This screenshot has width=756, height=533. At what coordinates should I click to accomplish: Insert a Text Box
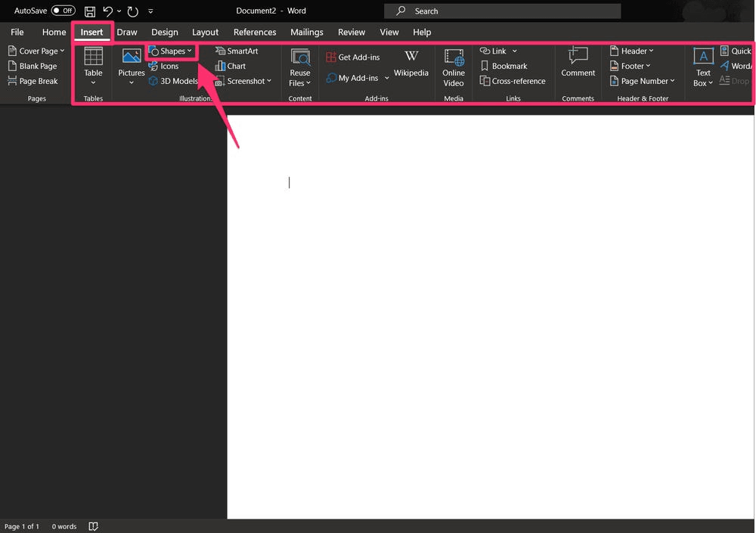(702, 66)
